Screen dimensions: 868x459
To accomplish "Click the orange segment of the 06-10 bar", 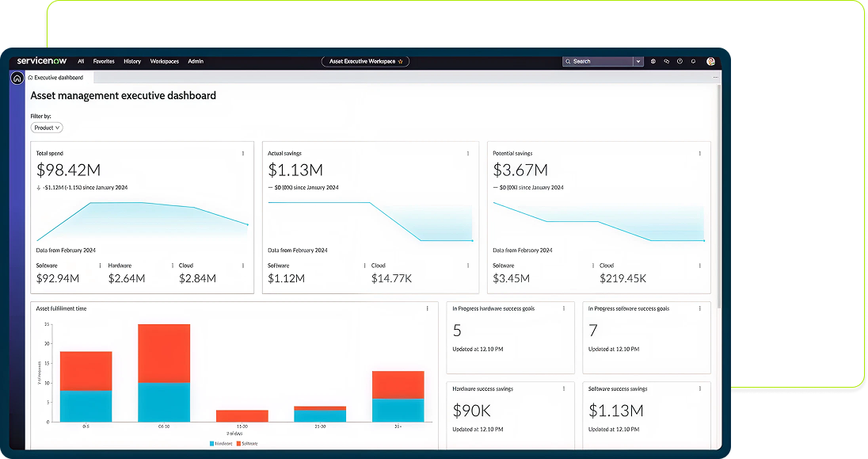I will point(164,353).
